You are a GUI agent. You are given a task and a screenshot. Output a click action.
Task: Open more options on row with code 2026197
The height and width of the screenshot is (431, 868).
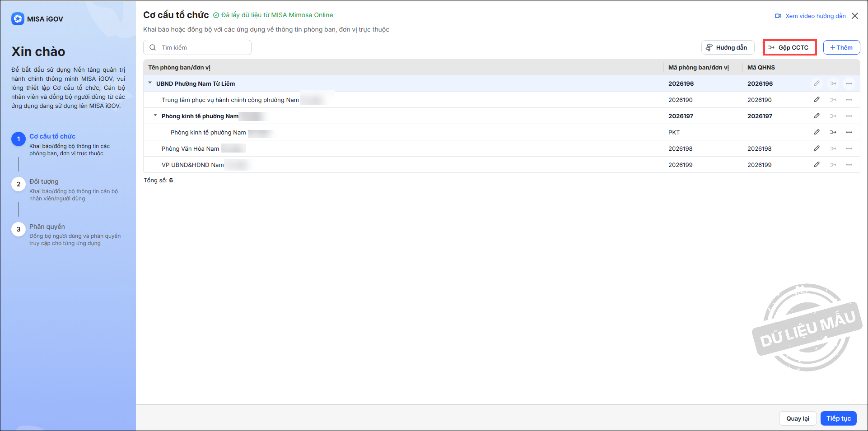click(x=849, y=116)
